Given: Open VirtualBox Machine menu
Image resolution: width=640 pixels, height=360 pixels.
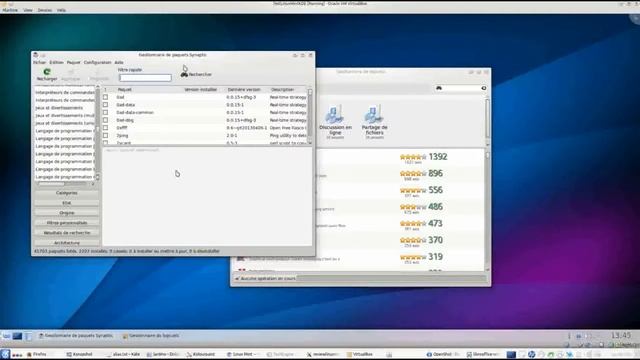Looking at the screenshot, I should click(10, 10).
